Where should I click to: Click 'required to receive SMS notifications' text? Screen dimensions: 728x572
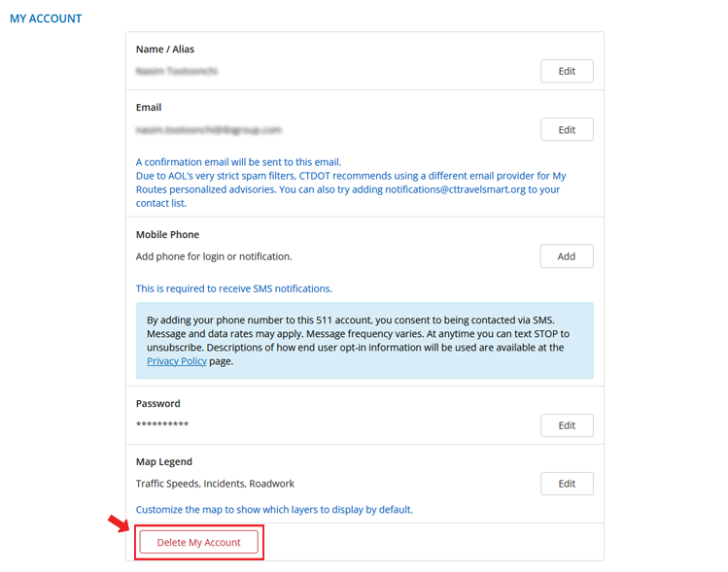point(234,288)
